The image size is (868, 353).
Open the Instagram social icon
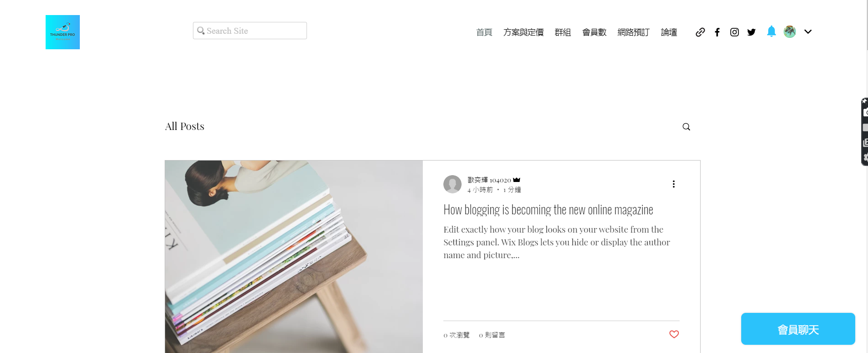[x=734, y=32]
